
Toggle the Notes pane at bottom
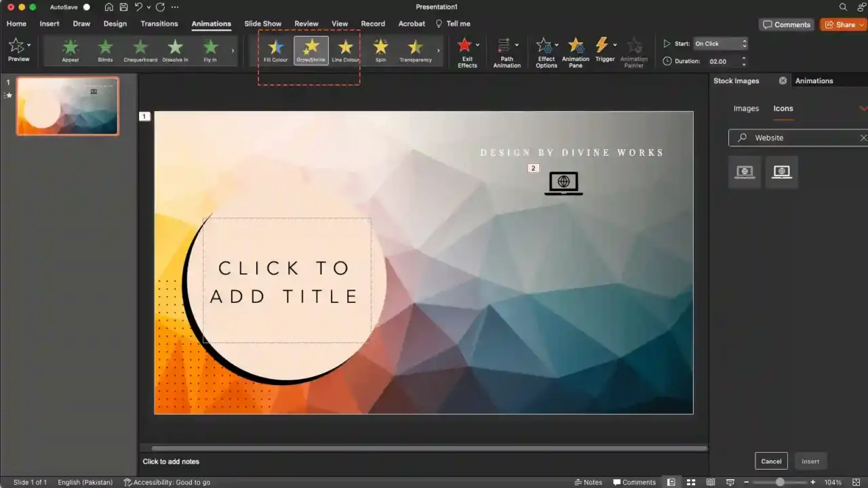(589, 482)
